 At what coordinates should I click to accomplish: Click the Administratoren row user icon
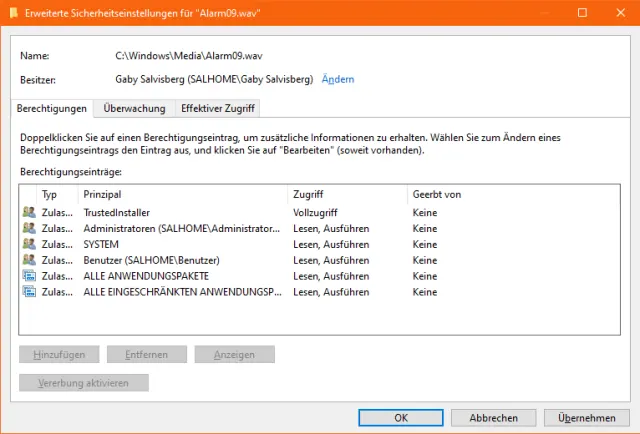click(x=29, y=228)
